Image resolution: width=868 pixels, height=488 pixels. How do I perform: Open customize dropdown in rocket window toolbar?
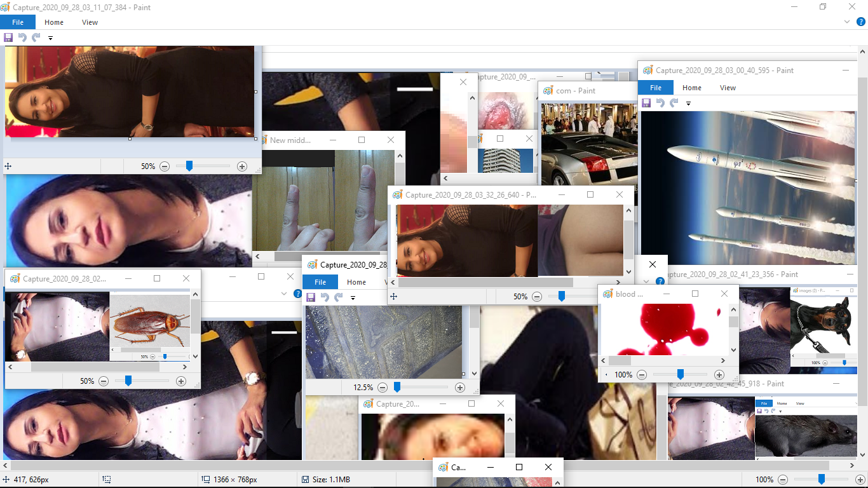pyautogui.click(x=688, y=104)
